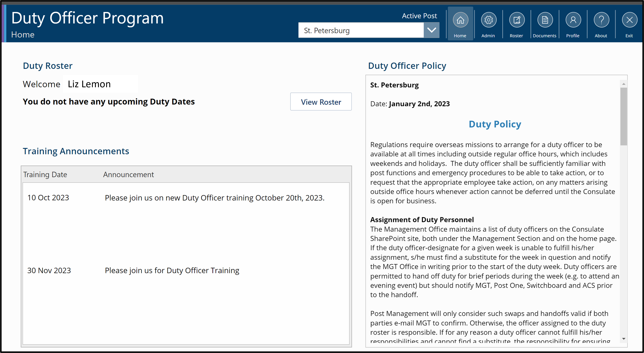Select the 10 Oct 2023 training date

[x=48, y=198]
